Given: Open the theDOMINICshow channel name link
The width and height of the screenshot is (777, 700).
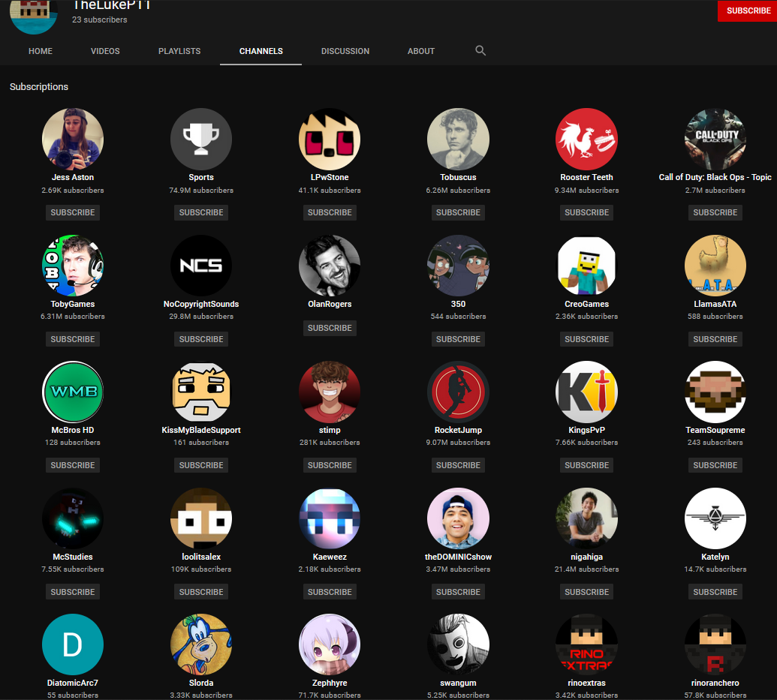Looking at the screenshot, I should pos(459,557).
